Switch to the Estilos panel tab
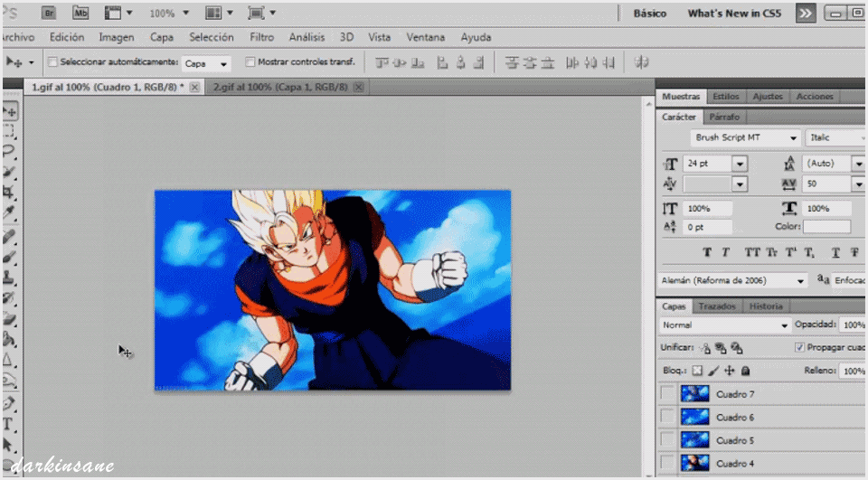Screen dimensions: 868x480 [x=726, y=97]
